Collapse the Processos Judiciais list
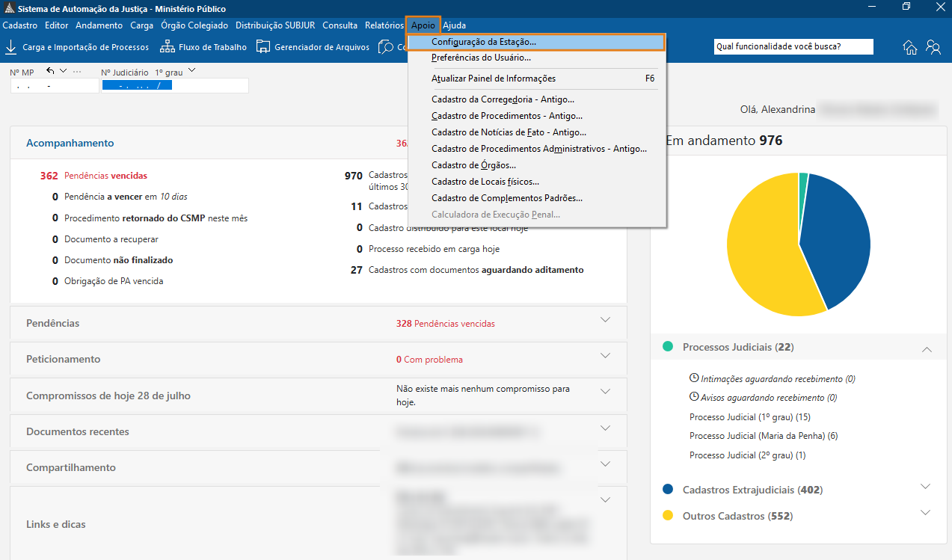952x560 pixels. click(x=927, y=349)
